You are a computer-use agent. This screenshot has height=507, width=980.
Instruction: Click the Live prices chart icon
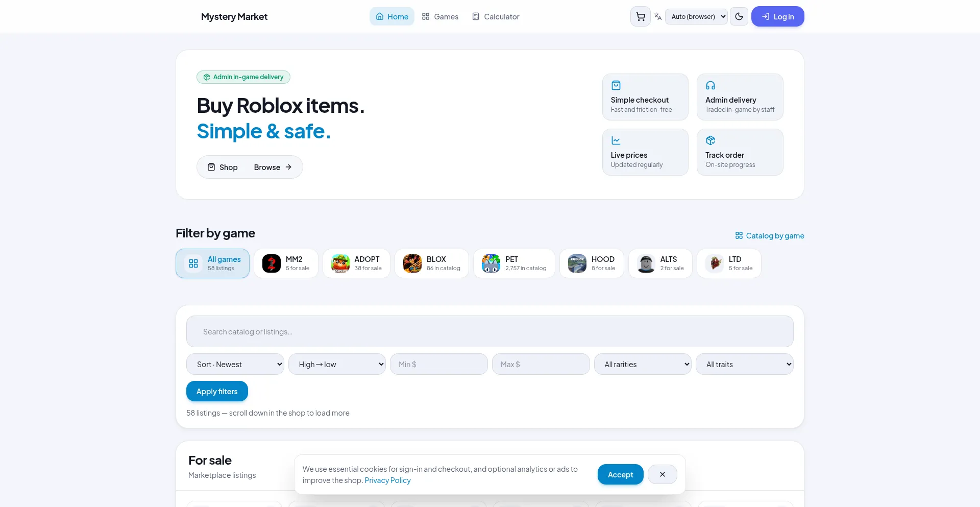point(616,140)
